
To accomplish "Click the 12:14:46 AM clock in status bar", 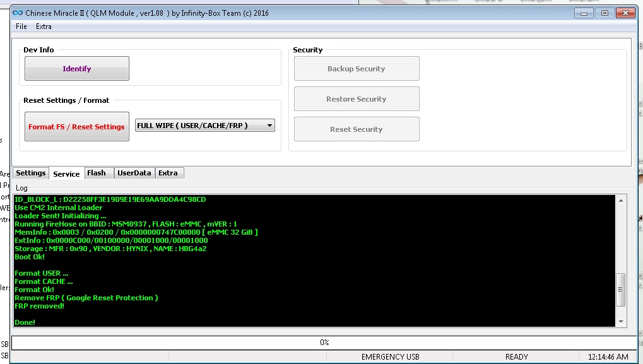I will 608,356.
